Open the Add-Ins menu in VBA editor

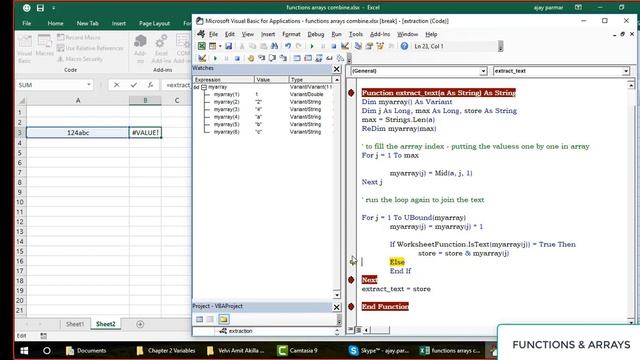click(380, 34)
